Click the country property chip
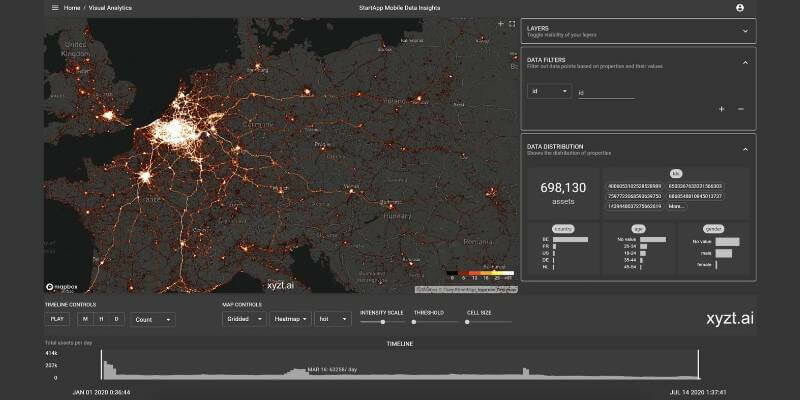The image size is (800, 400). point(563,229)
